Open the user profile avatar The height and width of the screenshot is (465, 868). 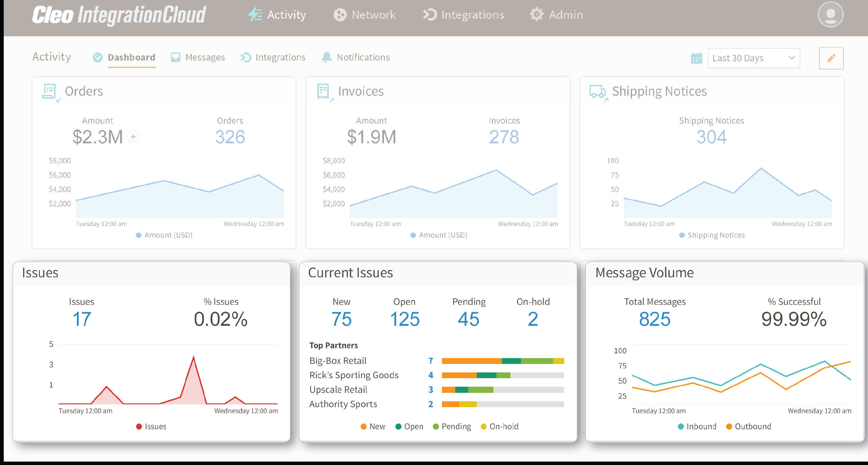[830, 14]
